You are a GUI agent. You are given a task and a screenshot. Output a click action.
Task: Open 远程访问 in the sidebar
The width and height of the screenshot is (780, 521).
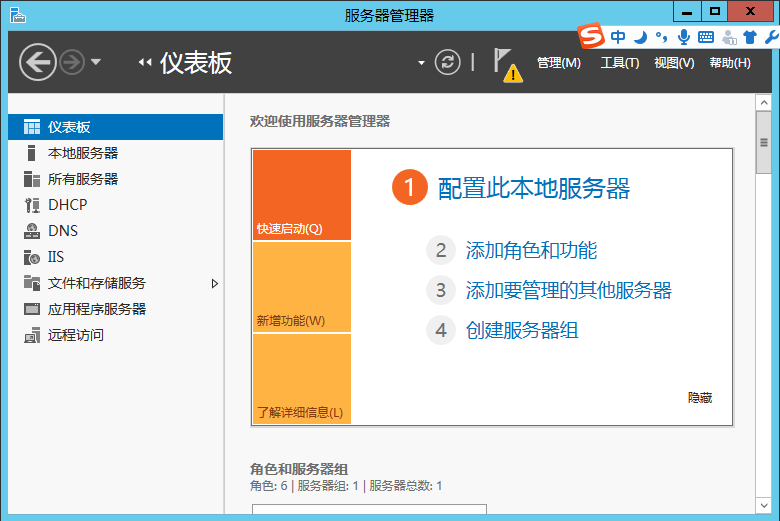point(115,335)
